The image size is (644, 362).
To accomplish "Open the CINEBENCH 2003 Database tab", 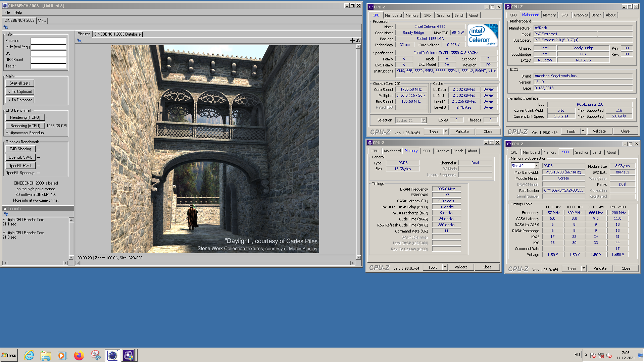I will (x=117, y=34).
